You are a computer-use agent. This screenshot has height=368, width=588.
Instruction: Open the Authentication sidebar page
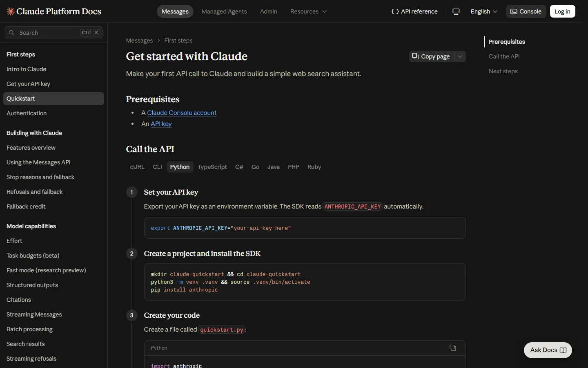(x=53, y=113)
